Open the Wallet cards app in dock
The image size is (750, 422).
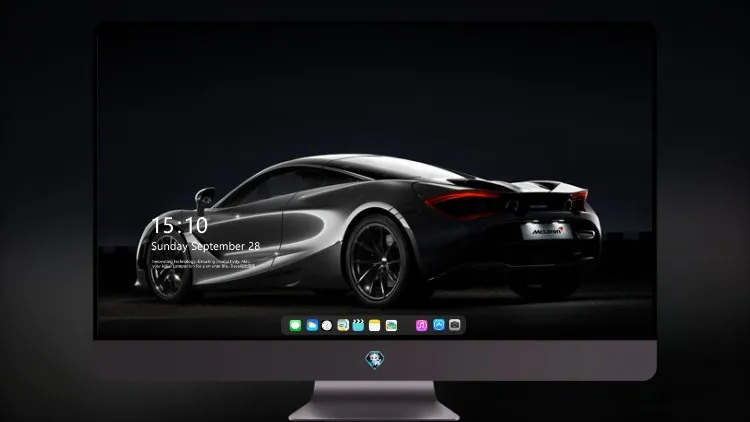click(x=391, y=325)
